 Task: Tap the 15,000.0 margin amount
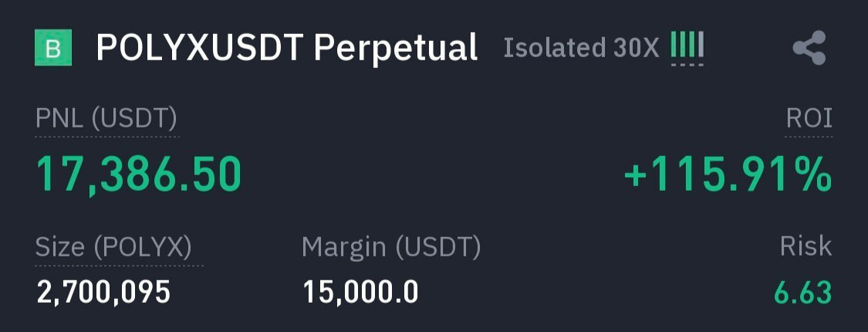pos(360,293)
